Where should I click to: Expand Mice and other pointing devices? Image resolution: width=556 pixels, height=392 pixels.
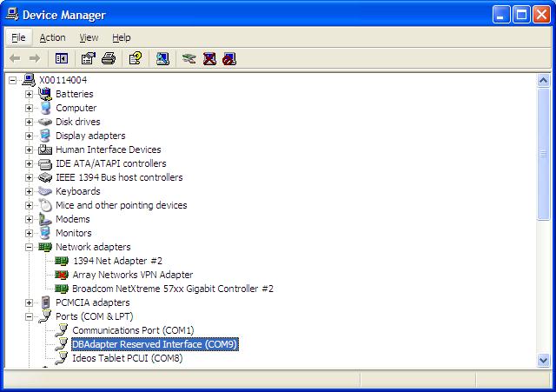click(29, 205)
